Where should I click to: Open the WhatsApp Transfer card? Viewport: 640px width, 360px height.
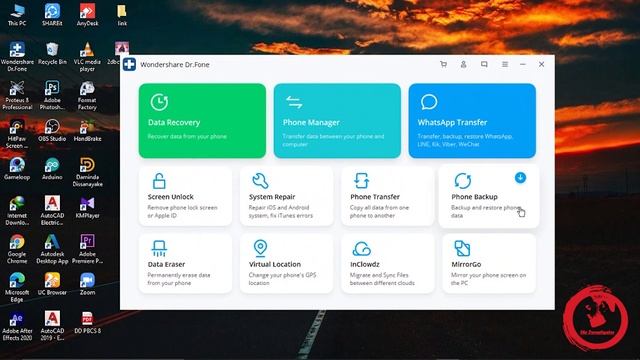472,121
